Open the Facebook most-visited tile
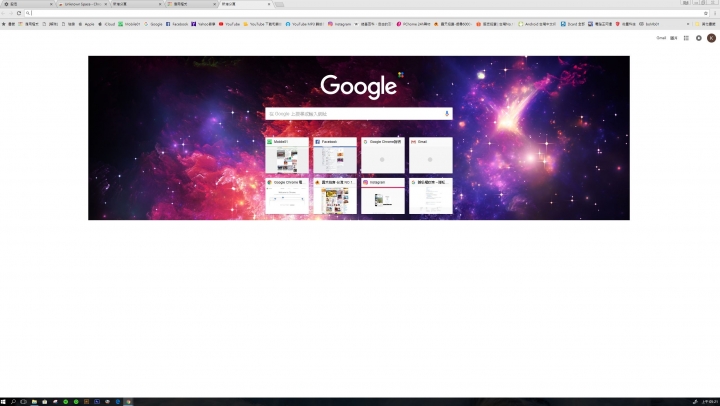 click(x=335, y=155)
